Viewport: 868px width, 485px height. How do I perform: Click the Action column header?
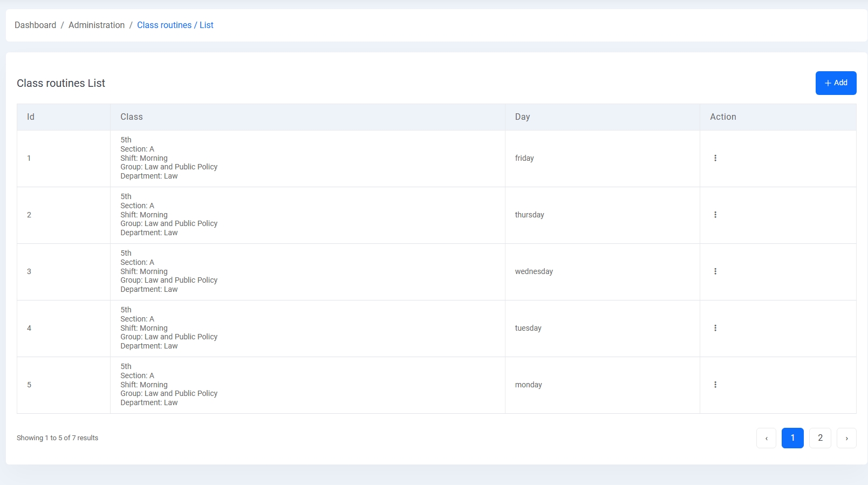tap(723, 117)
